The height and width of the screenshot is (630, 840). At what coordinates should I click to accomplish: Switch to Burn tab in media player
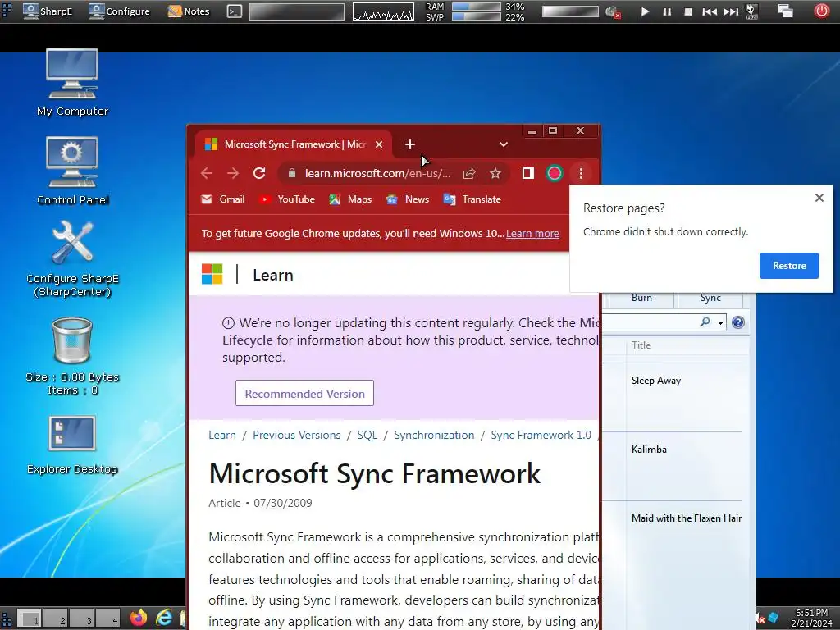tap(641, 299)
